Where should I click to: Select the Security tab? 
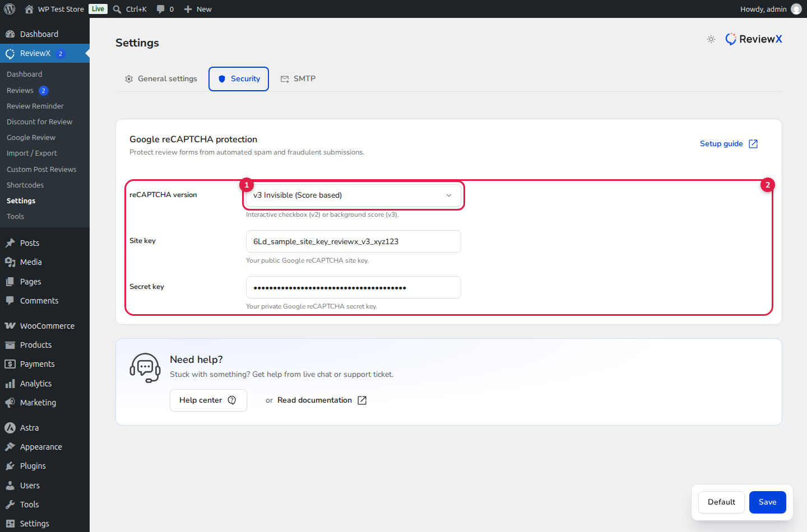pyautogui.click(x=239, y=79)
